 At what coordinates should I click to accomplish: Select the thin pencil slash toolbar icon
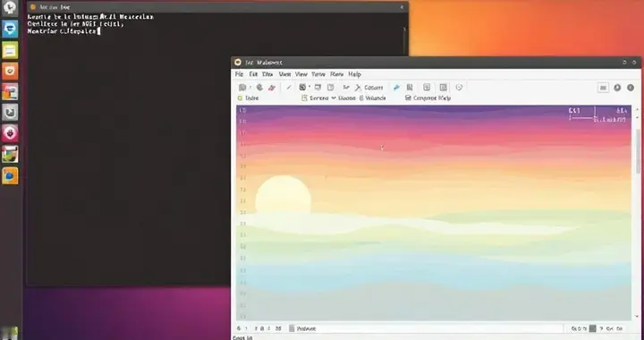(x=289, y=87)
